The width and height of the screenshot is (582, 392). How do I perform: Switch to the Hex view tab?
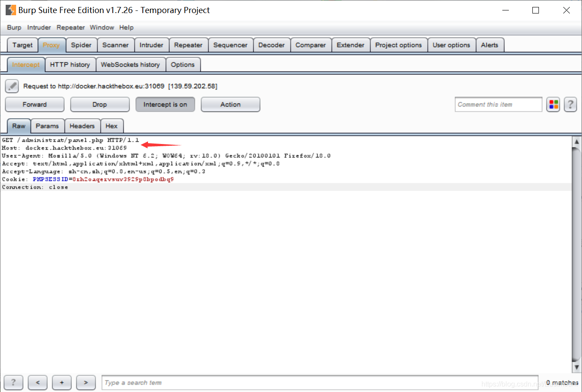111,126
